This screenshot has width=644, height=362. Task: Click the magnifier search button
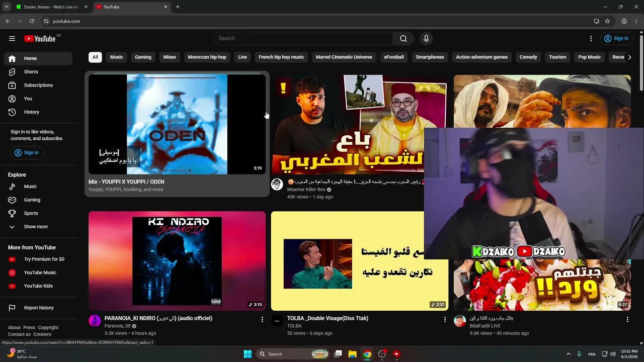click(x=404, y=39)
